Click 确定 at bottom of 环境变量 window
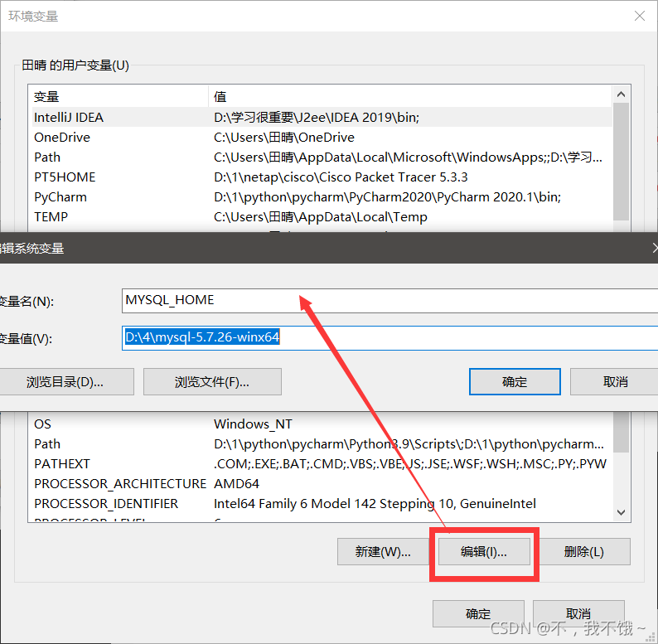658x644 pixels. coord(478,614)
